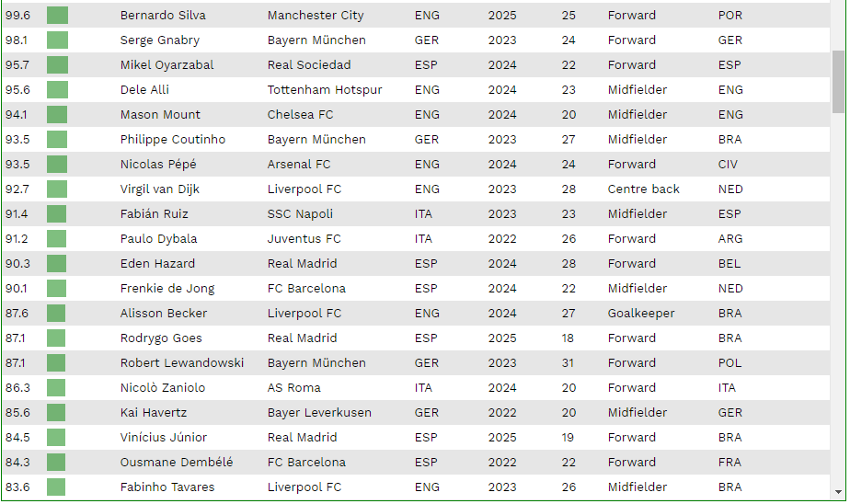Select the green bar beside Robert Lewandowski
This screenshot has width=850, height=504.
pos(56,362)
